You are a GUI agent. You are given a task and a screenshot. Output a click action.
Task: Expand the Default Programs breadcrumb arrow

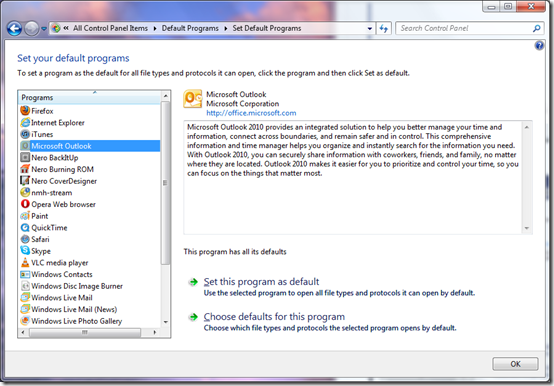coord(226,28)
